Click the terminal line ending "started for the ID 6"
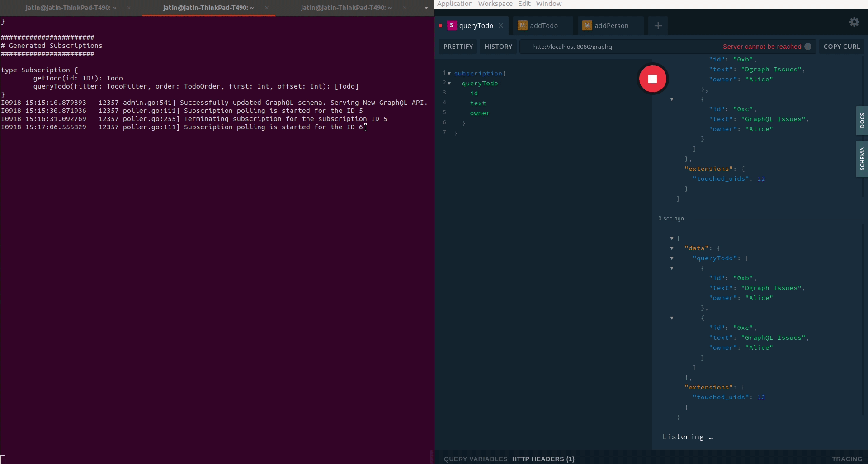The image size is (868, 464). [182, 127]
